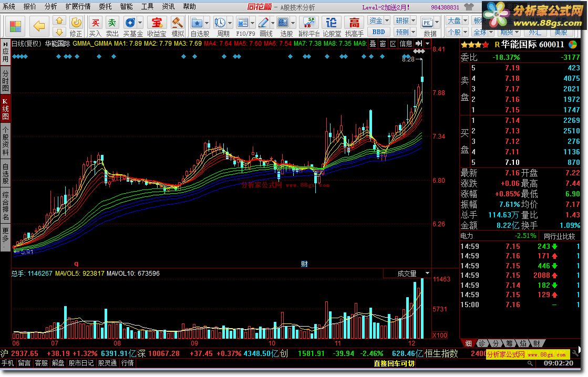
Task: Click the 财 marker on the time axis
Action: pos(304,264)
